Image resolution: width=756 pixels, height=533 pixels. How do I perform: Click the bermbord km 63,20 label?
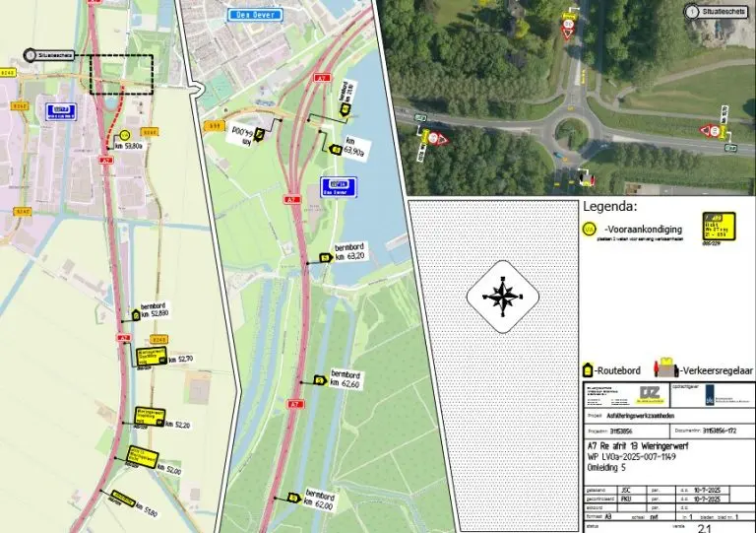click(349, 251)
